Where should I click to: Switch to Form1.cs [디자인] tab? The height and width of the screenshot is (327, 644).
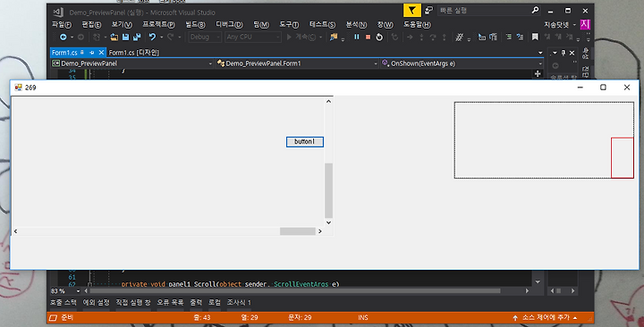click(x=134, y=53)
